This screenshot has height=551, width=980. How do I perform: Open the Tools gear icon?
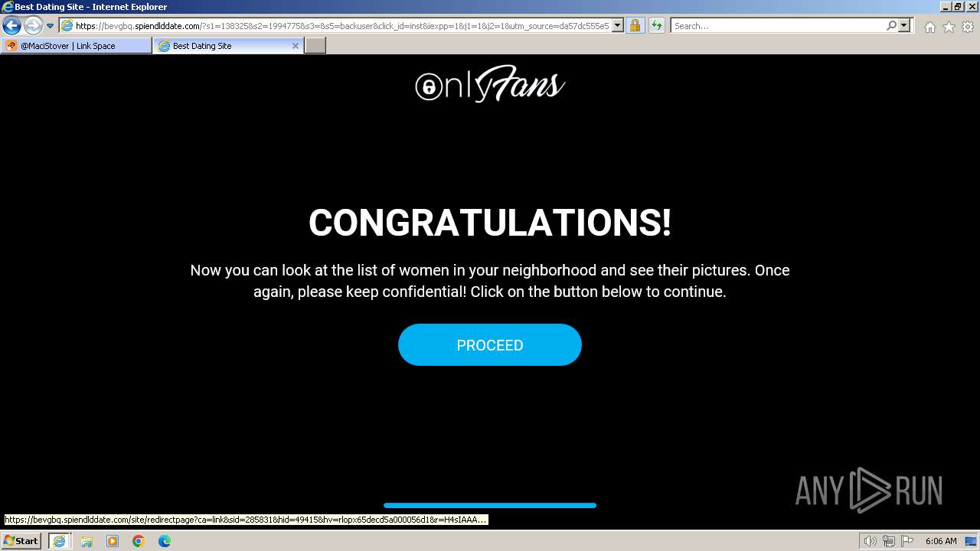point(968,27)
